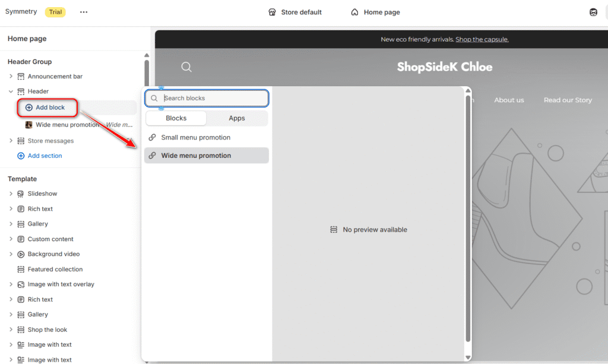
Task: Expand the Shop the look section
Action: click(11, 330)
